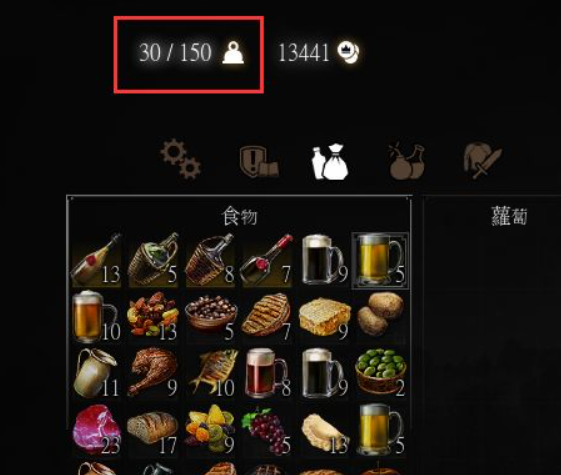Click the crowns coin currency icon
This screenshot has height=475, width=561.
pos(348,52)
